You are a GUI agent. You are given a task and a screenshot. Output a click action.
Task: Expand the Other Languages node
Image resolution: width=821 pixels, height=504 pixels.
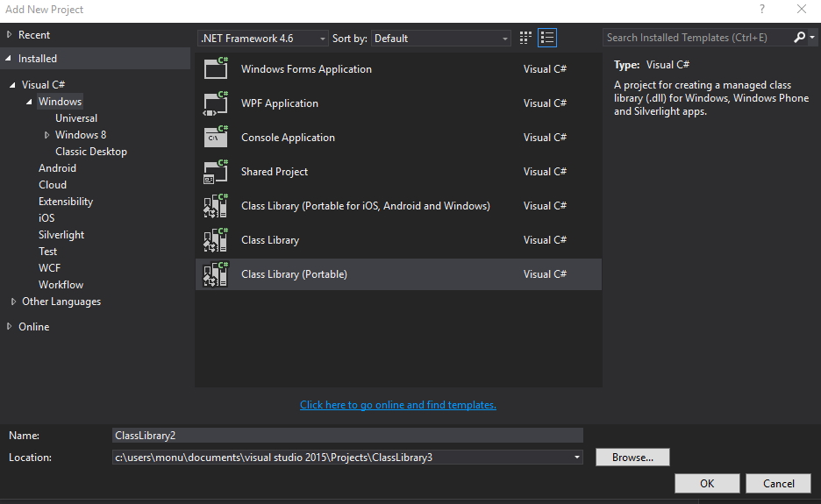point(14,302)
